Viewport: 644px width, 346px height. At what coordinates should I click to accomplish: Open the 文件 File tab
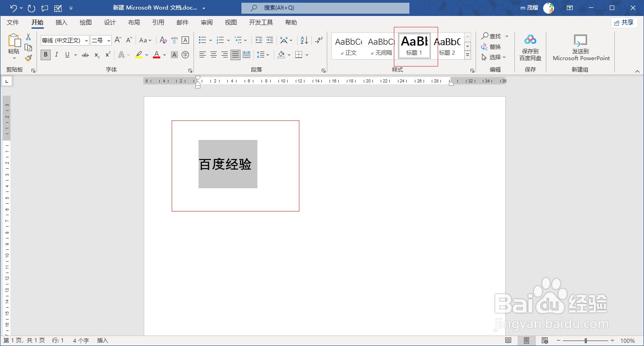tap(13, 22)
